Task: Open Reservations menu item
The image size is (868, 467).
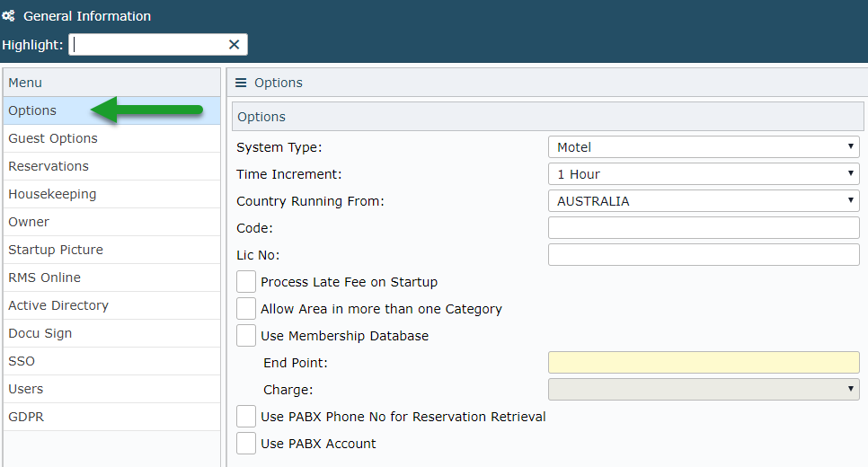Action: point(111,166)
